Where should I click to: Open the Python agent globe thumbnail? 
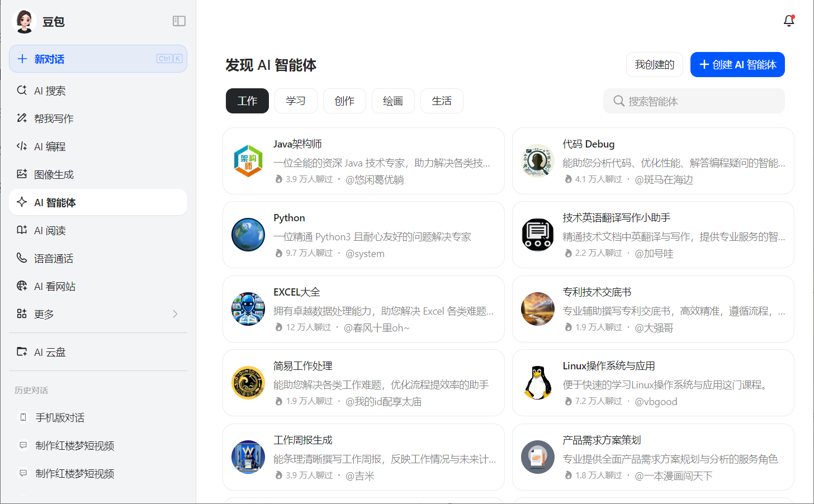pyautogui.click(x=248, y=235)
